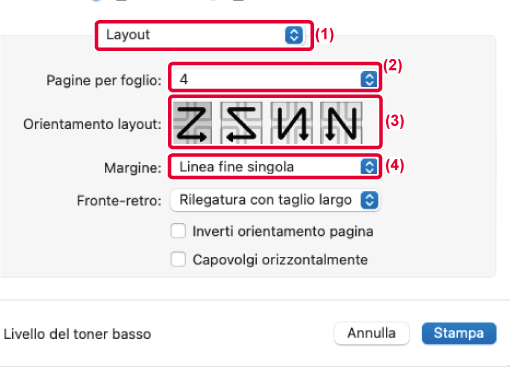Click blue arrows beside Pagine per foglio

point(369,80)
